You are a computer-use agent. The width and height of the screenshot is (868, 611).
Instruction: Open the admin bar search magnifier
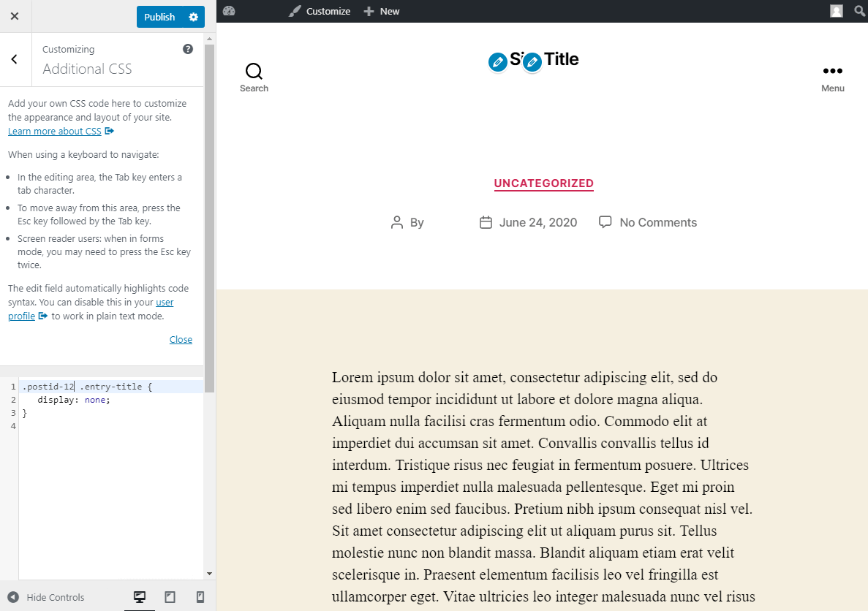click(x=859, y=11)
